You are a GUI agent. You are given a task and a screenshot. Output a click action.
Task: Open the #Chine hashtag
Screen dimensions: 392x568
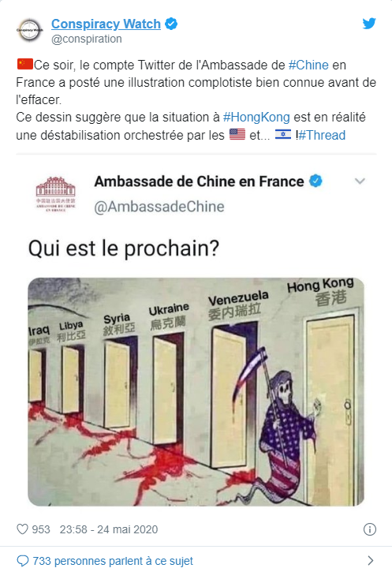308,65
